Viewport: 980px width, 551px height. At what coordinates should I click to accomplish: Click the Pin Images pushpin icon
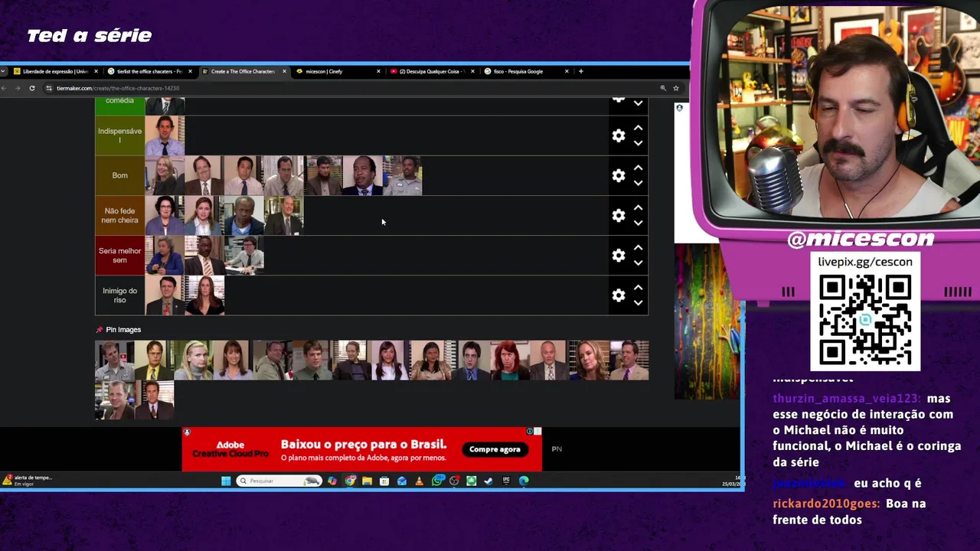click(99, 330)
